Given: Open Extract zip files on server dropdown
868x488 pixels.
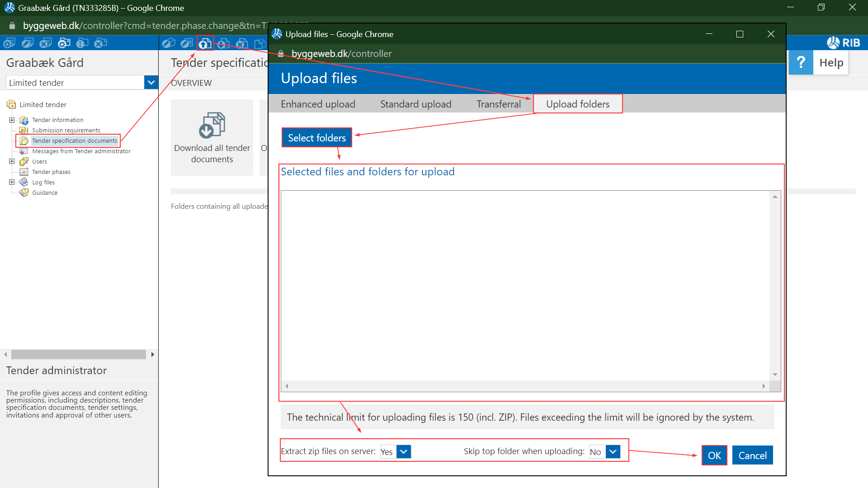Looking at the screenshot, I should pyautogui.click(x=404, y=451).
